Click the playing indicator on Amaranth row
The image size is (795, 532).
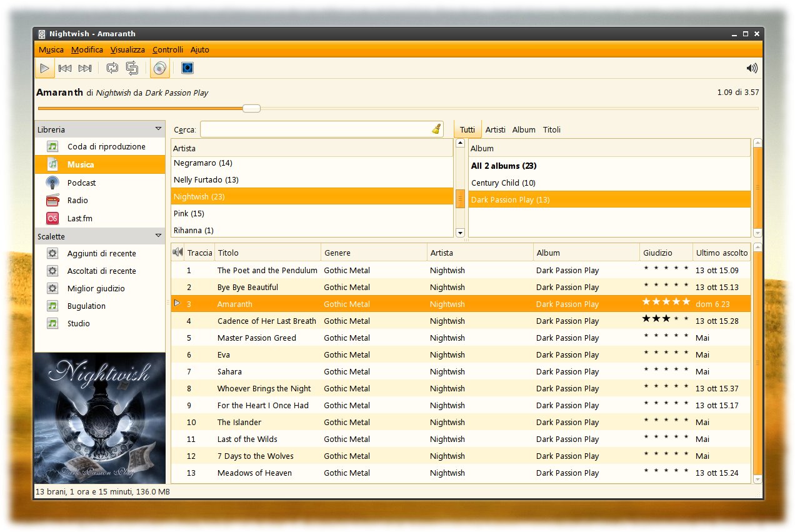coord(177,303)
